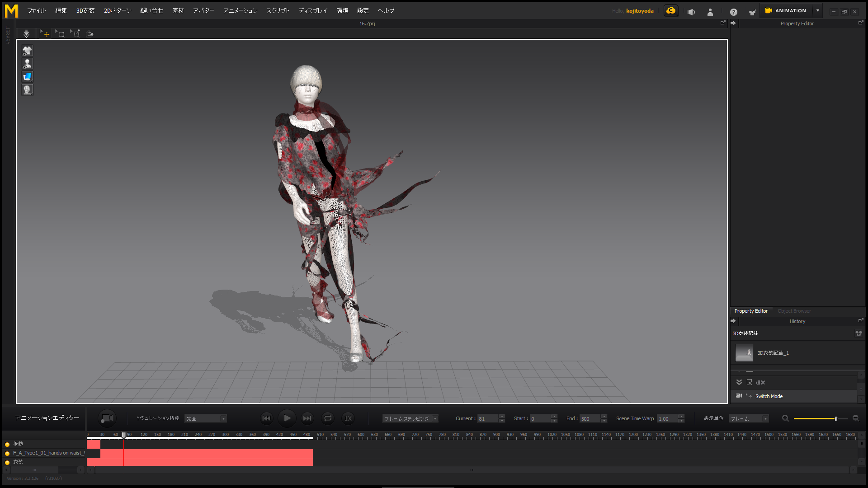Screen dimensions: 868x488
Task: Switch to the Object Browser tab
Action: [x=794, y=311]
